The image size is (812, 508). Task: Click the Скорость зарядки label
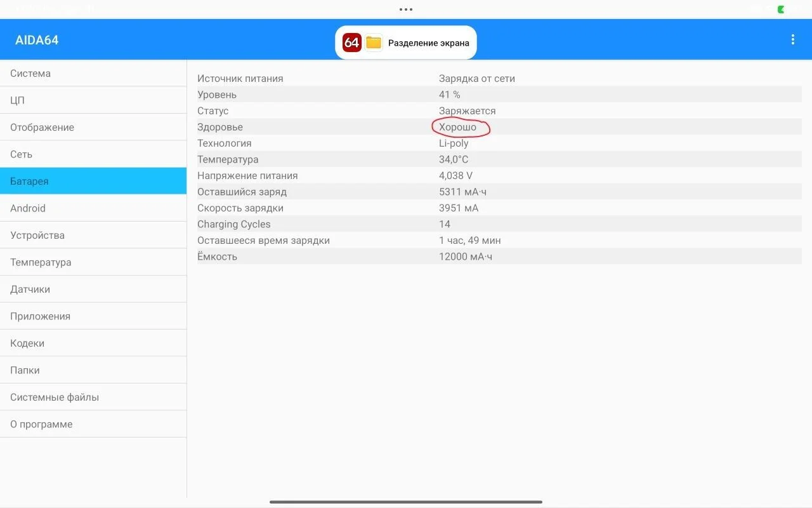(240, 208)
